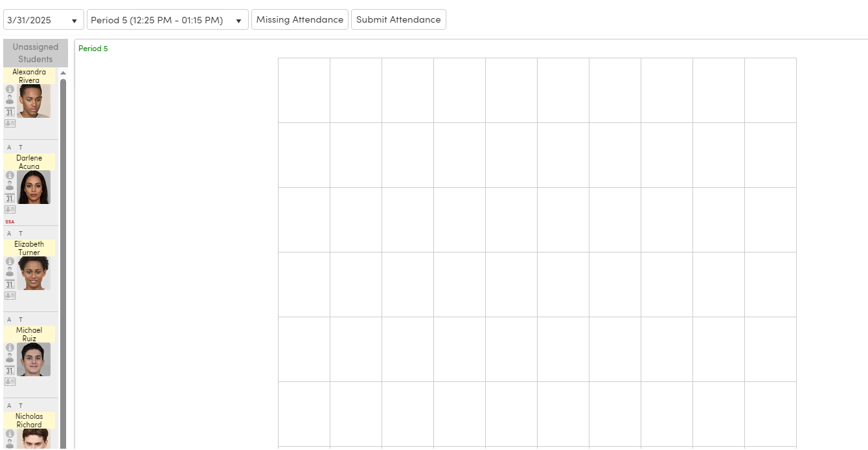Open calendar icon for Alexandra Rivera

point(10,112)
